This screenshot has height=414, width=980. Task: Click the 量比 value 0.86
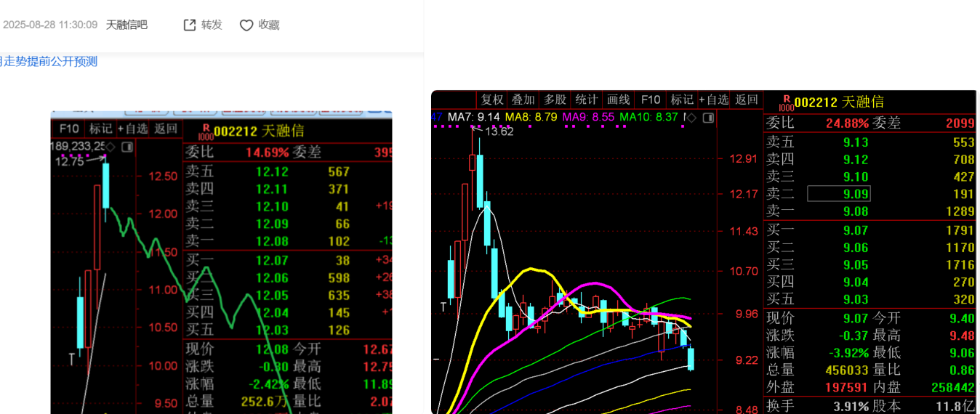coord(961,370)
